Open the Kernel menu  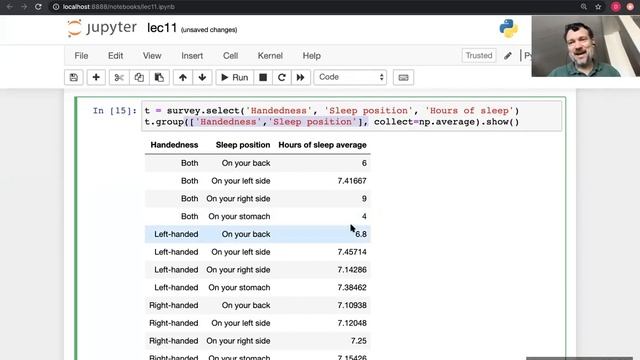[x=270, y=56]
